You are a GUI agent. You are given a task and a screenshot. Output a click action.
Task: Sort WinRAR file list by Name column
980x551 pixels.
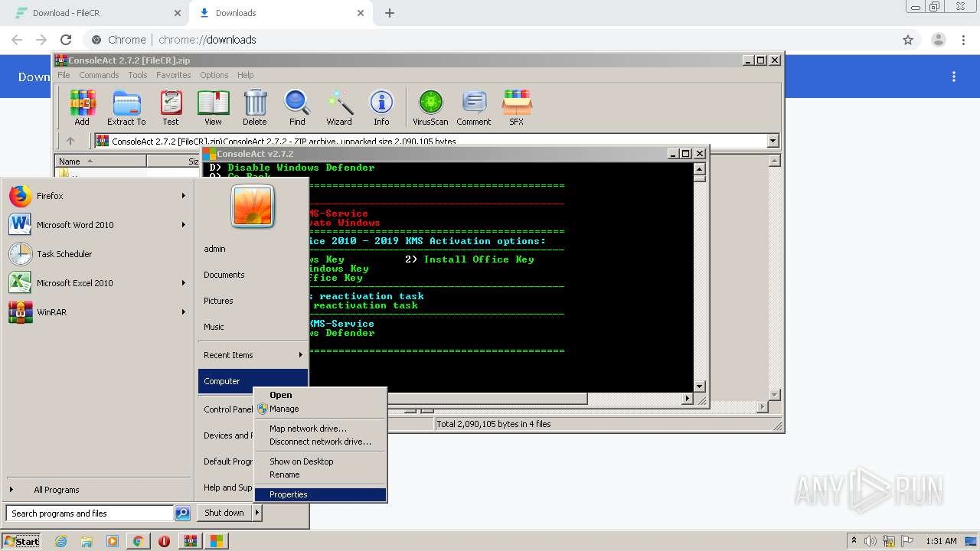[100, 161]
